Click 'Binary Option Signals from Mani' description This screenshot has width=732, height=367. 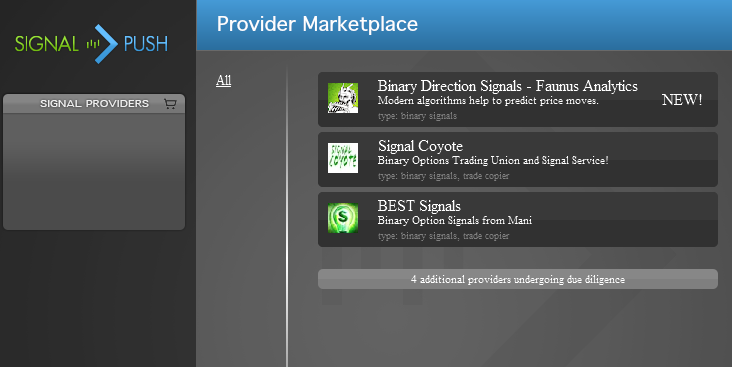coord(455,220)
